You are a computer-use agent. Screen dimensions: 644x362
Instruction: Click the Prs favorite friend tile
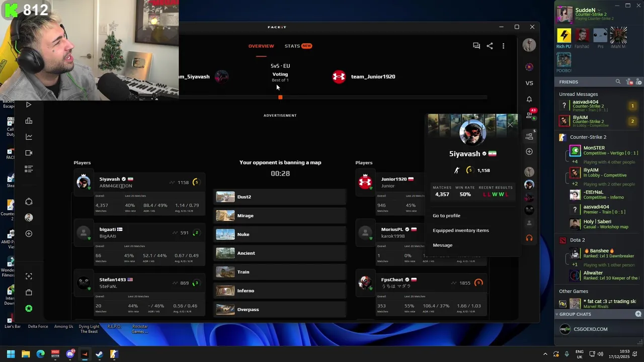600,38
